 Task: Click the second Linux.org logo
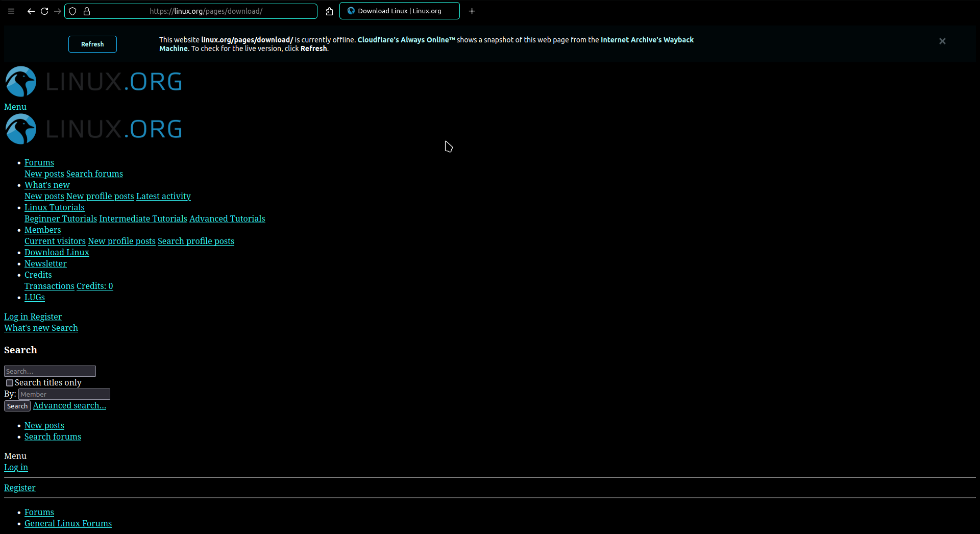93,129
